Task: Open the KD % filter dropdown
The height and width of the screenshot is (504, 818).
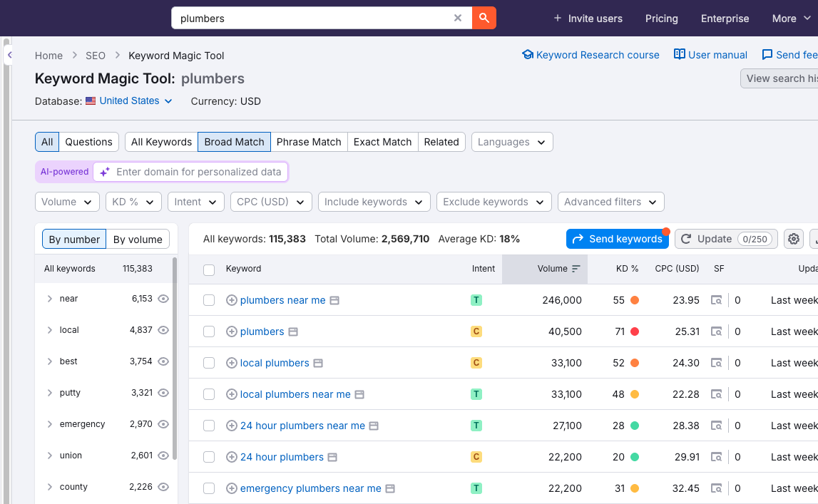Action: [133, 202]
